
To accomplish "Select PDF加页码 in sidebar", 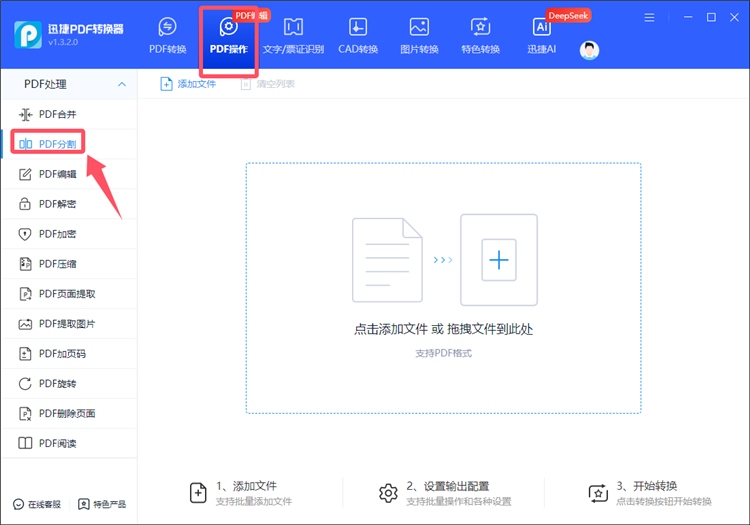I will (x=69, y=354).
